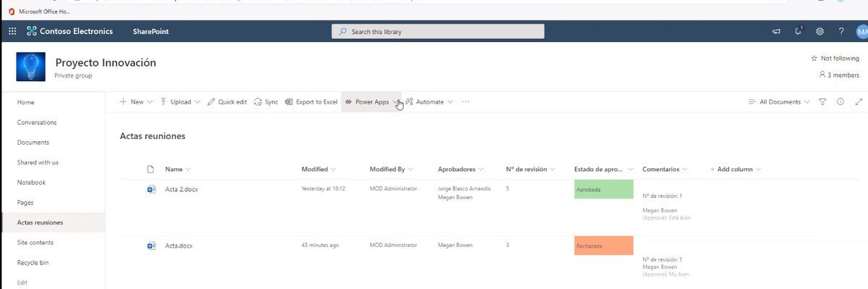Open the filter funnel icon
This screenshot has width=868, height=289.
(x=822, y=102)
